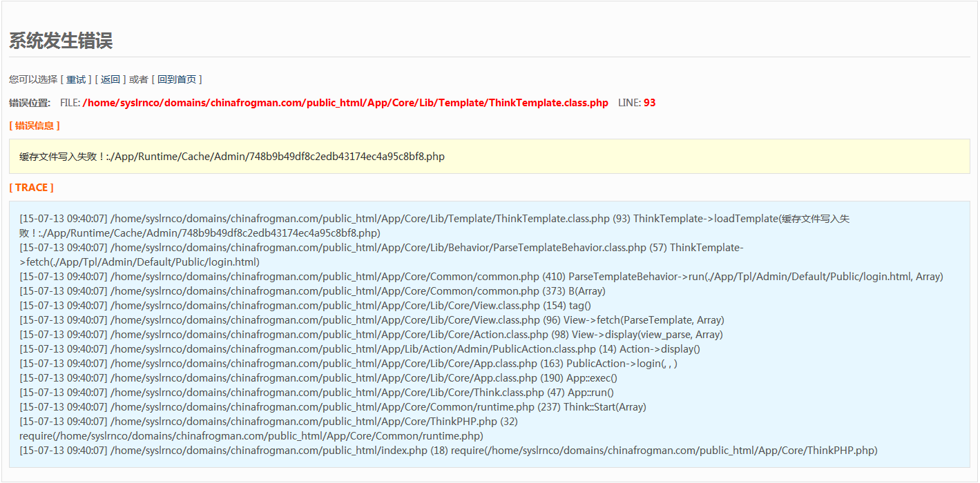
Task: Click the App.class.php (163) PublicAction->login trace line
Action: click(348, 364)
